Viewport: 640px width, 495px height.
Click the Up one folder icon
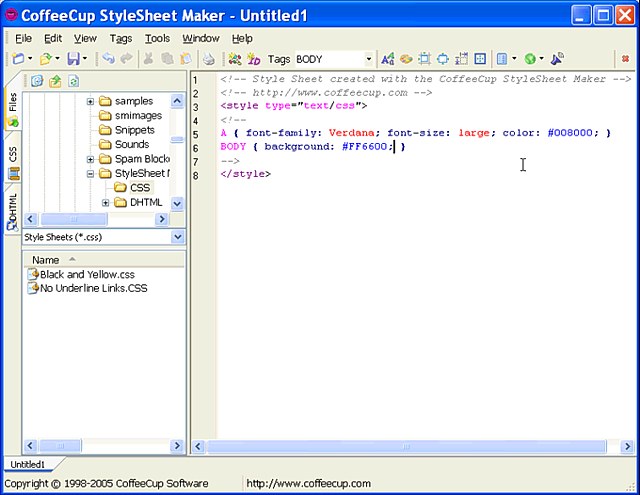pos(55,81)
